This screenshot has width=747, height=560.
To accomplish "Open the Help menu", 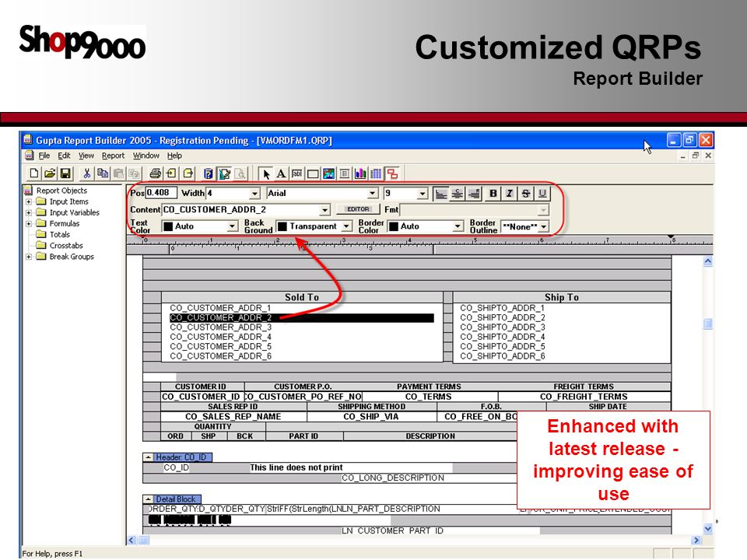I will tap(174, 156).
